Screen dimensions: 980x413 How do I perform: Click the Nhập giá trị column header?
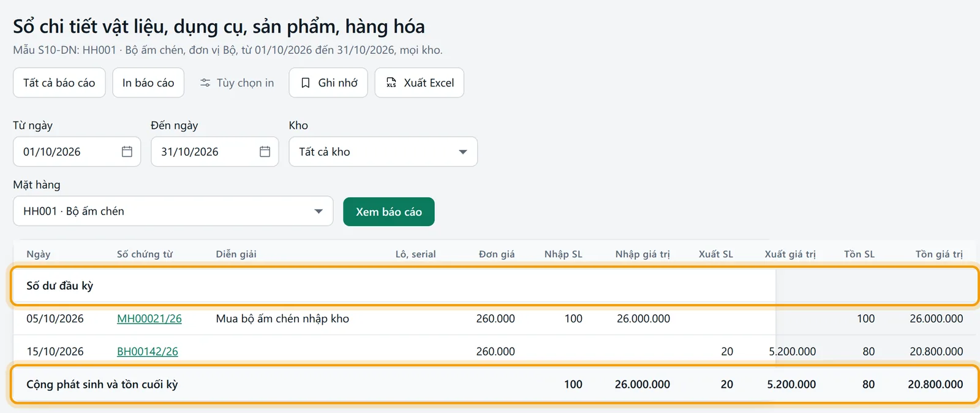click(x=643, y=254)
